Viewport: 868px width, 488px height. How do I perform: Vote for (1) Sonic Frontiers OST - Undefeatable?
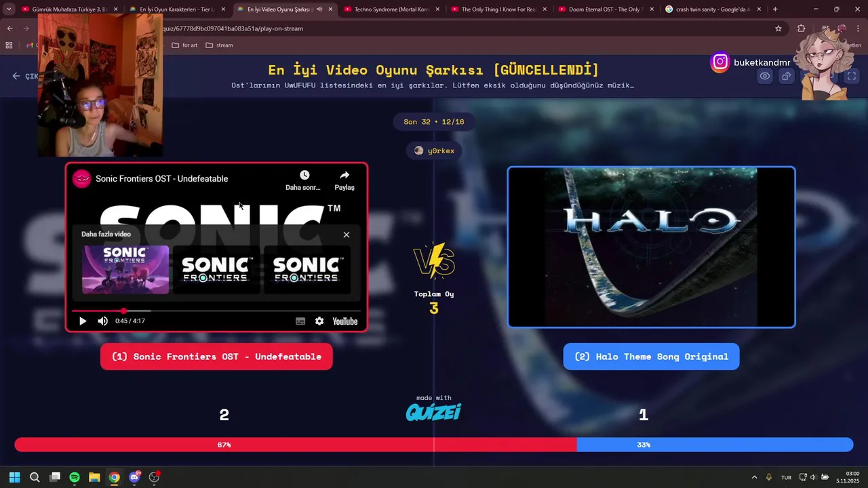point(216,357)
